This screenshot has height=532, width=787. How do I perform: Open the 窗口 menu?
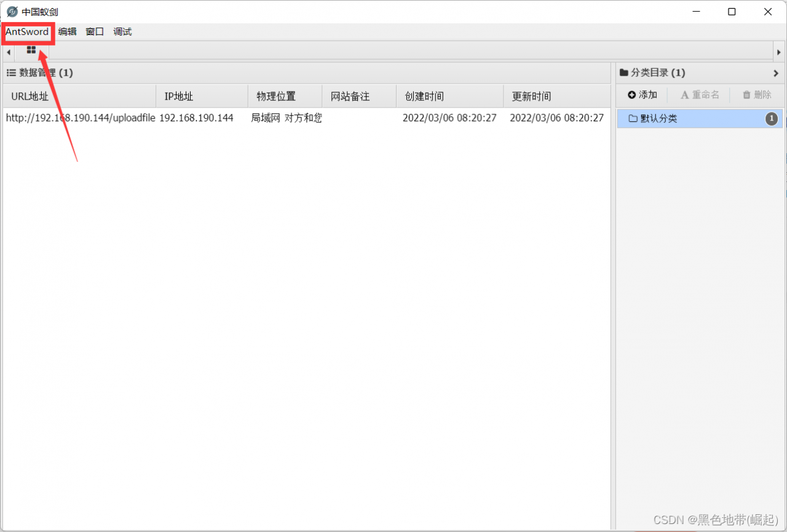[95, 32]
